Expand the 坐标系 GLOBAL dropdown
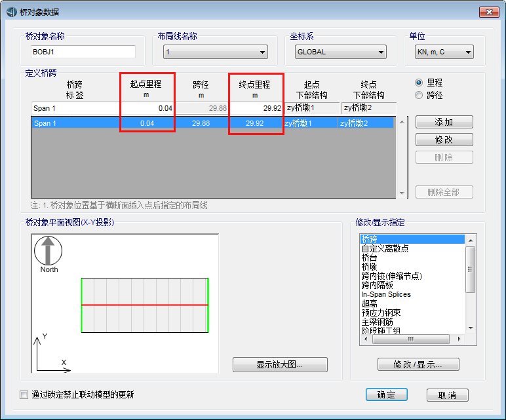Viewport: 506px width, 420px height. click(x=340, y=52)
